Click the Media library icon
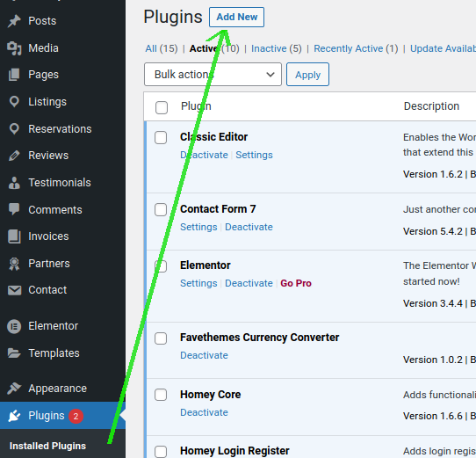476x458 pixels. (x=14, y=48)
